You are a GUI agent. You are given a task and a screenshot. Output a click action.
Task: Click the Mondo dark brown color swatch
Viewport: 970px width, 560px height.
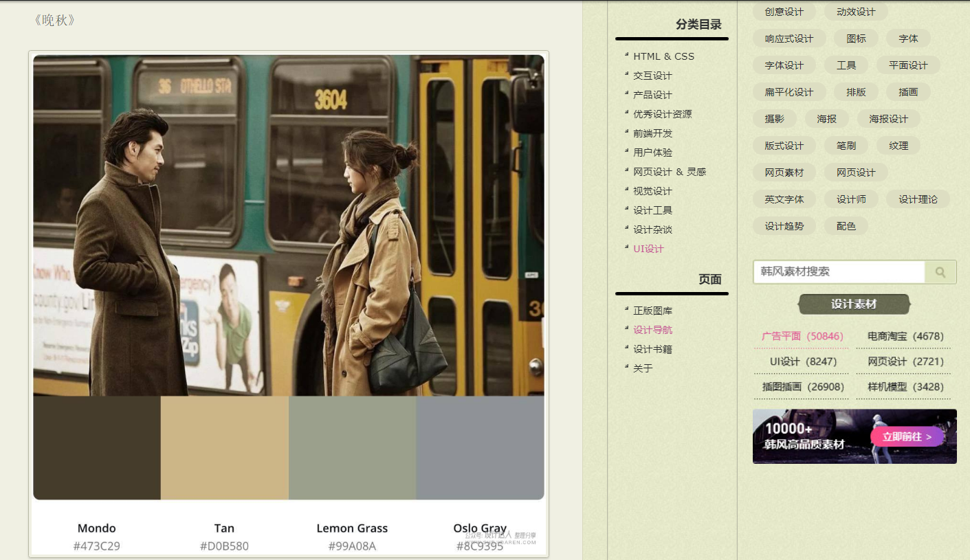[x=97, y=447]
